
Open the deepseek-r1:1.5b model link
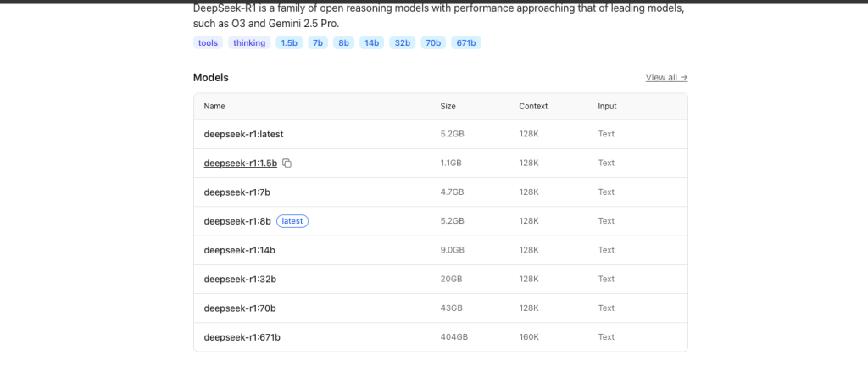[241, 163]
